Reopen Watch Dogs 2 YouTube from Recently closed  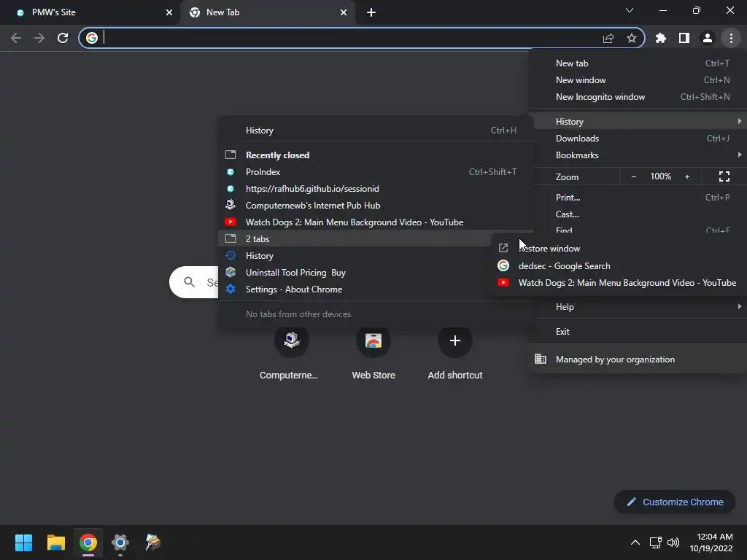[x=376, y=222]
